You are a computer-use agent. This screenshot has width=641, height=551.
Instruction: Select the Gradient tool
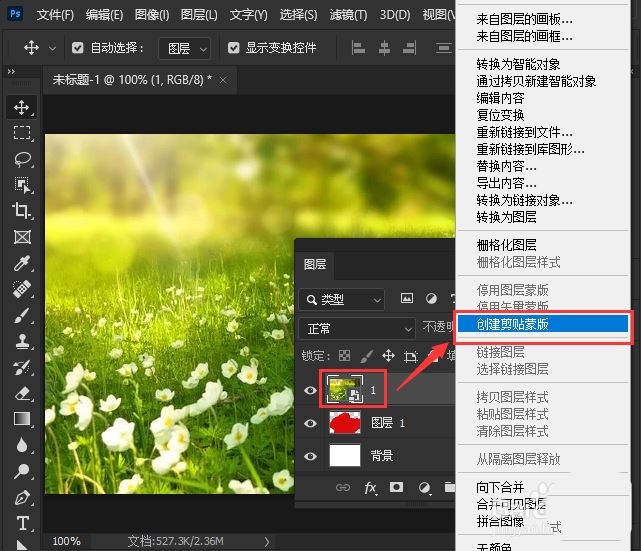22,419
